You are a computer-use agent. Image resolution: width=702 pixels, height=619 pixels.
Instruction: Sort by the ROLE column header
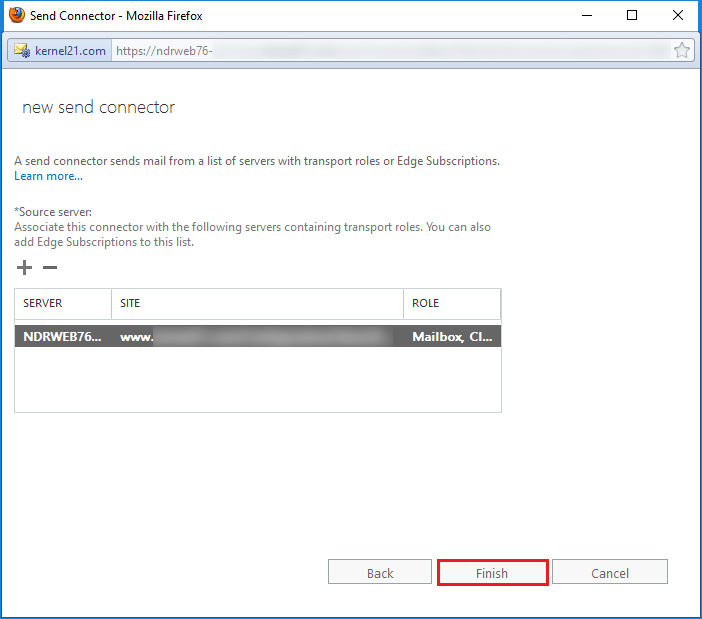pos(452,303)
